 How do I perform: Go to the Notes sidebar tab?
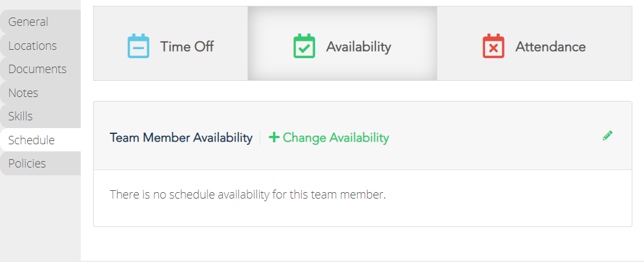pyautogui.click(x=40, y=93)
